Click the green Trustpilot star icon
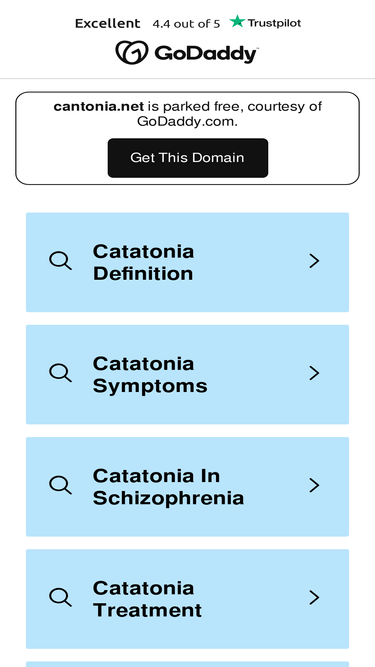This screenshot has height=667, width=375. coord(237,21)
